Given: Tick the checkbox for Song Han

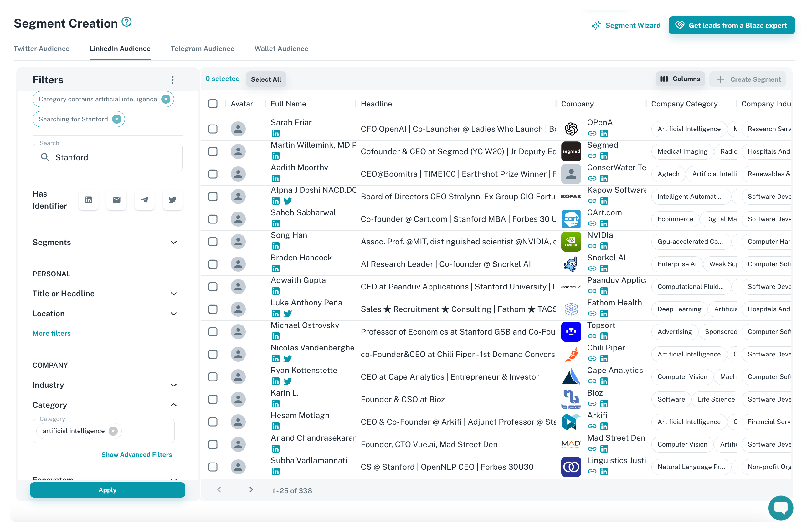Looking at the screenshot, I should pos(213,242).
